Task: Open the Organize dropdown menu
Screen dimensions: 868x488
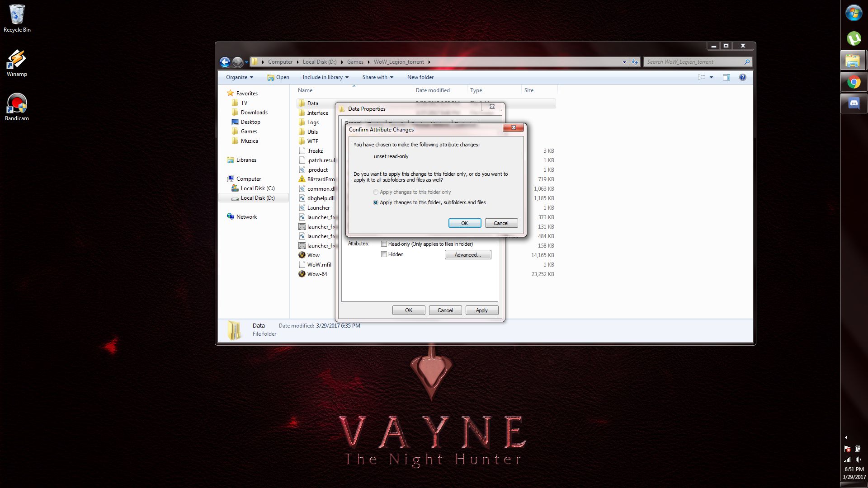Action: coord(240,77)
